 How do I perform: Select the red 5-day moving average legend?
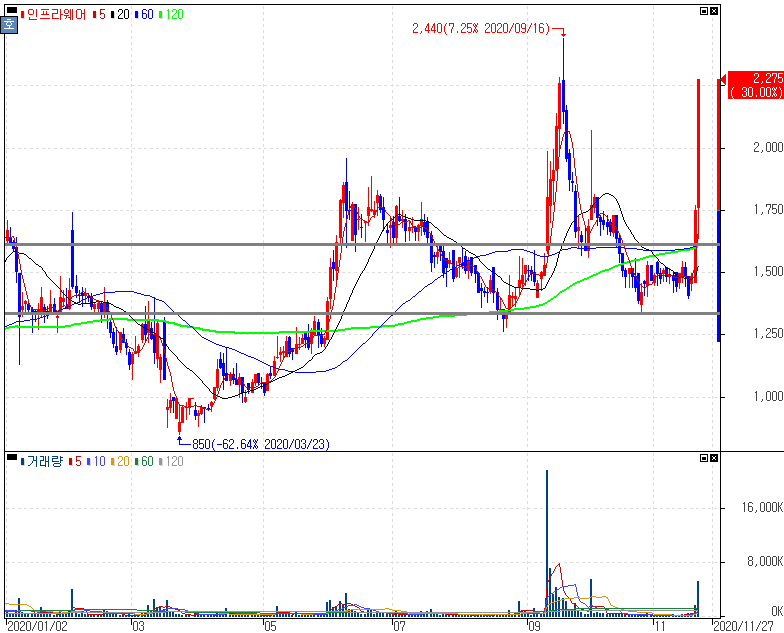pos(100,14)
